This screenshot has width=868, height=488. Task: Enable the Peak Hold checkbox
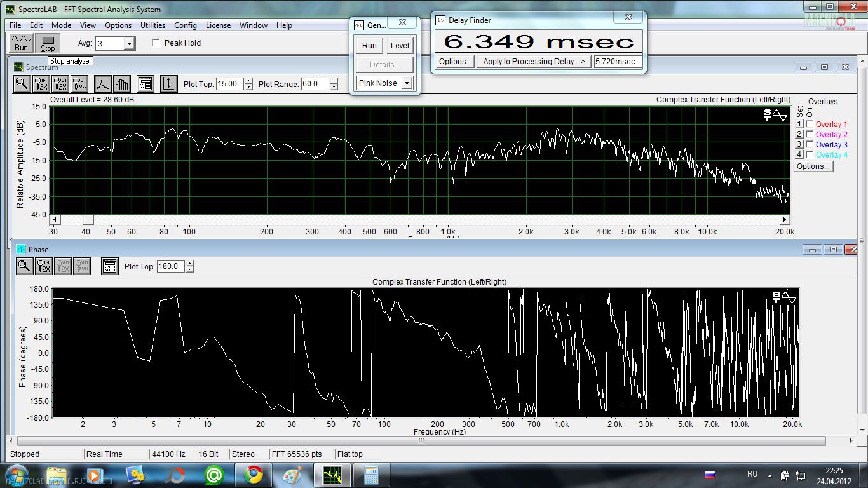156,43
